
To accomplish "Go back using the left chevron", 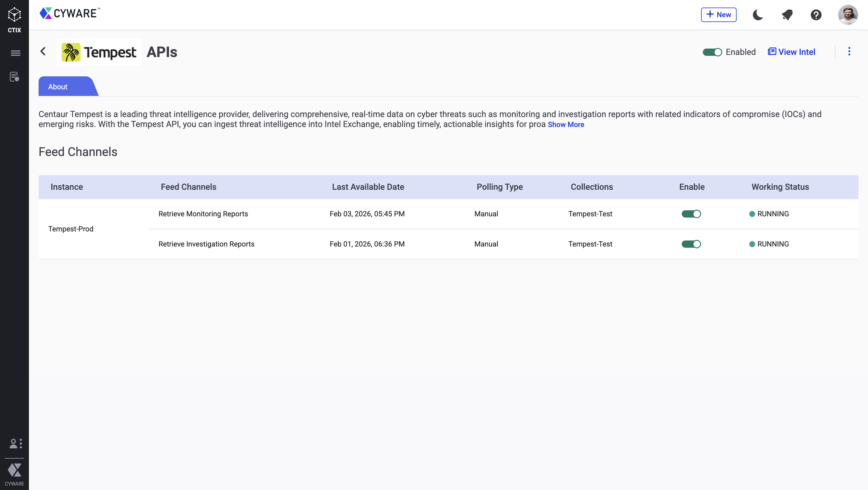I will 43,51.
